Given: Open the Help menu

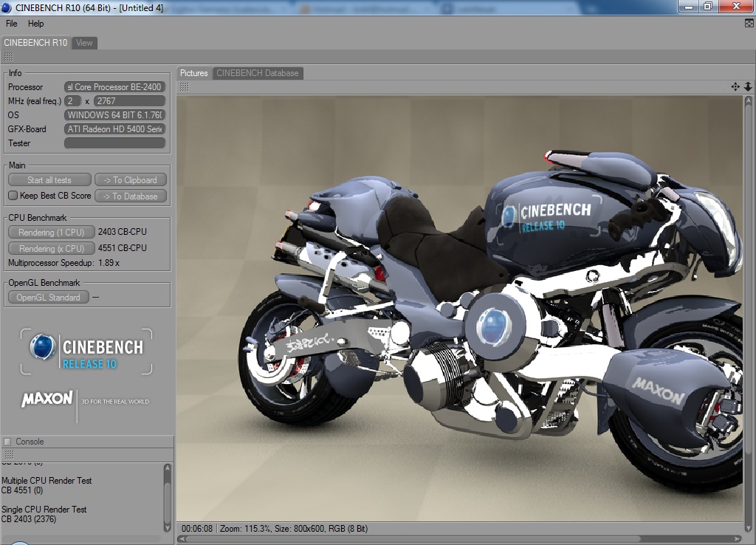Looking at the screenshot, I should (35, 24).
